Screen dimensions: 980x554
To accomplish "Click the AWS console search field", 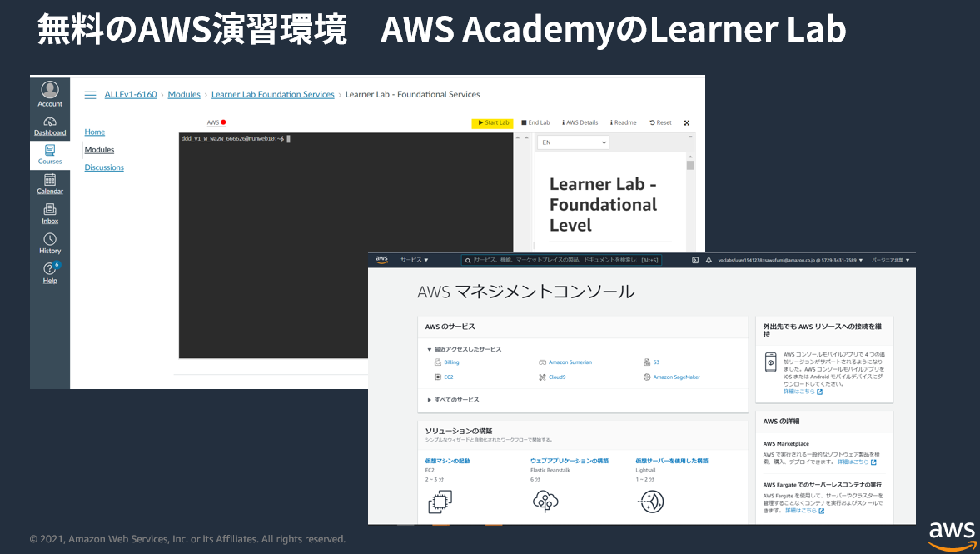I will click(560, 260).
